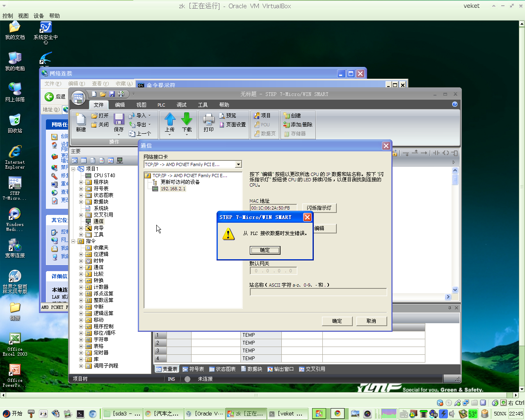Click the 开始 (Start) button on taskbar

pyautogui.click(x=12, y=413)
